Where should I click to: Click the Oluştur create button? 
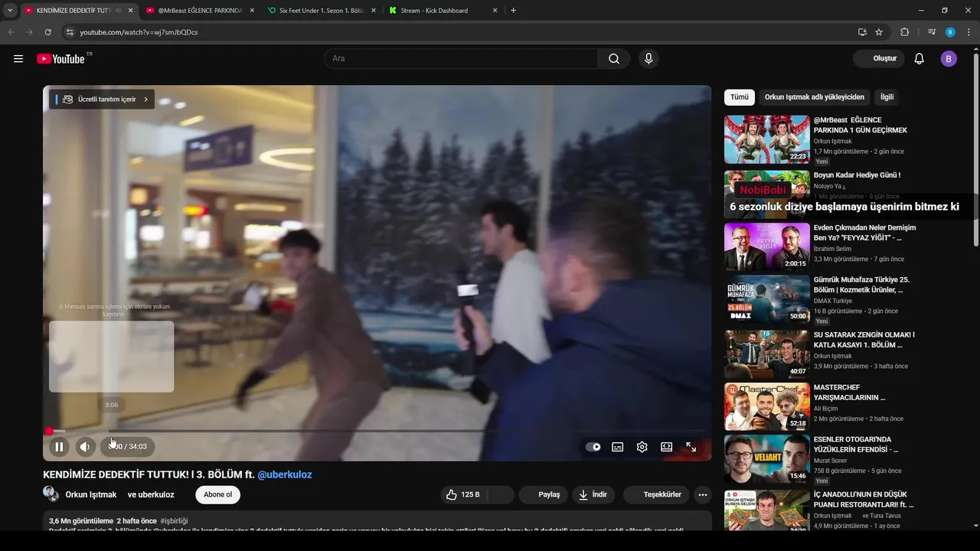point(879,59)
